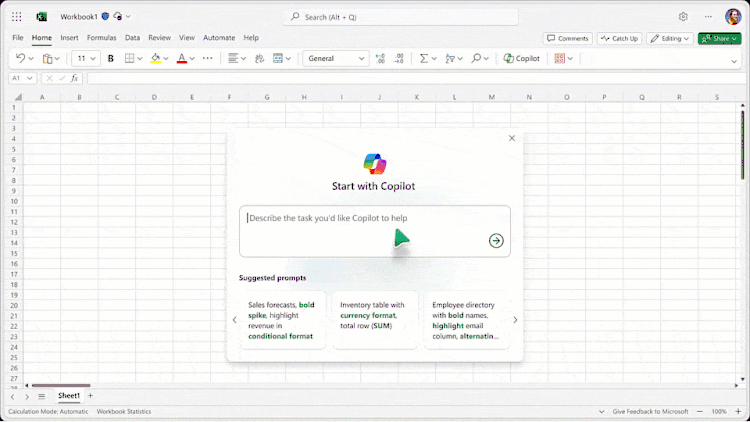Switch to the Review tab
The height and width of the screenshot is (422, 750).
(x=159, y=37)
